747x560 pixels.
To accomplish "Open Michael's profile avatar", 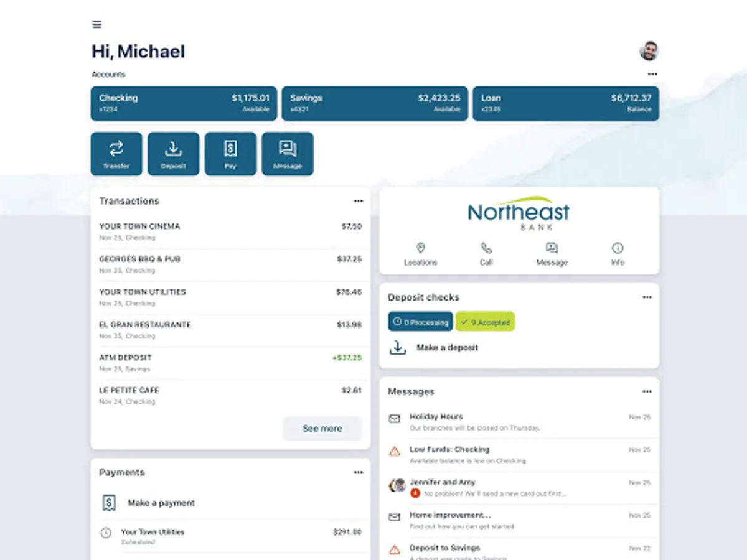I will coord(649,51).
